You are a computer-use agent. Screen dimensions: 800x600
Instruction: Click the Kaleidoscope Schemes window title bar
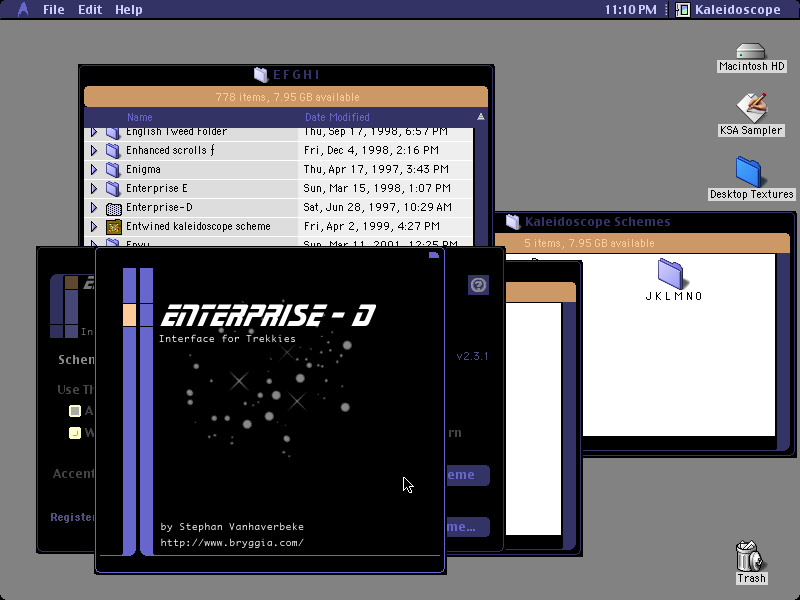(645, 222)
